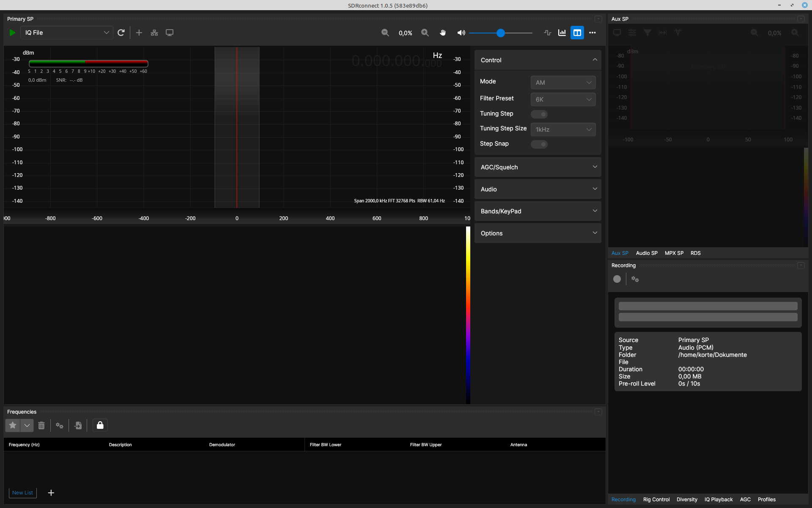
Task: Expand the AGC/Squelch section
Action: [x=538, y=167]
